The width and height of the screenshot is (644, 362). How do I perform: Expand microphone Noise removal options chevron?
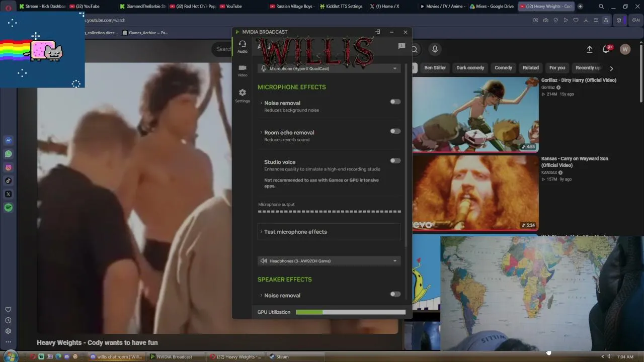pyautogui.click(x=261, y=103)
